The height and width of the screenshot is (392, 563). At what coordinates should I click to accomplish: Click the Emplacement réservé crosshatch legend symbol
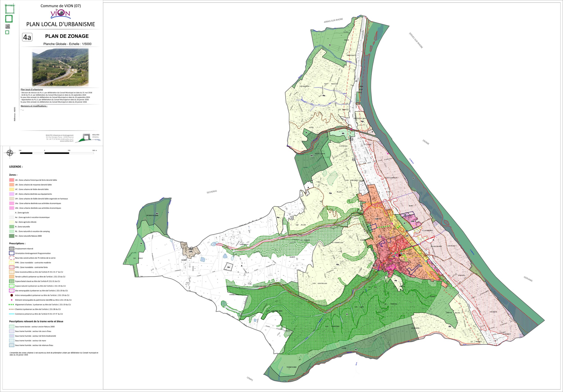point(11,249)
